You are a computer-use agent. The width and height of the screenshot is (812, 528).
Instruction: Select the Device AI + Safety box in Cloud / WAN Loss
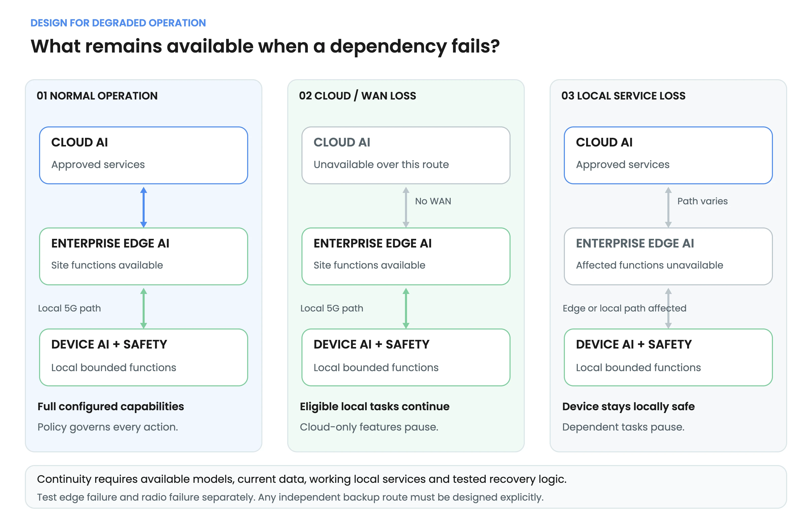pyautogui.click(x=406, y=357)
